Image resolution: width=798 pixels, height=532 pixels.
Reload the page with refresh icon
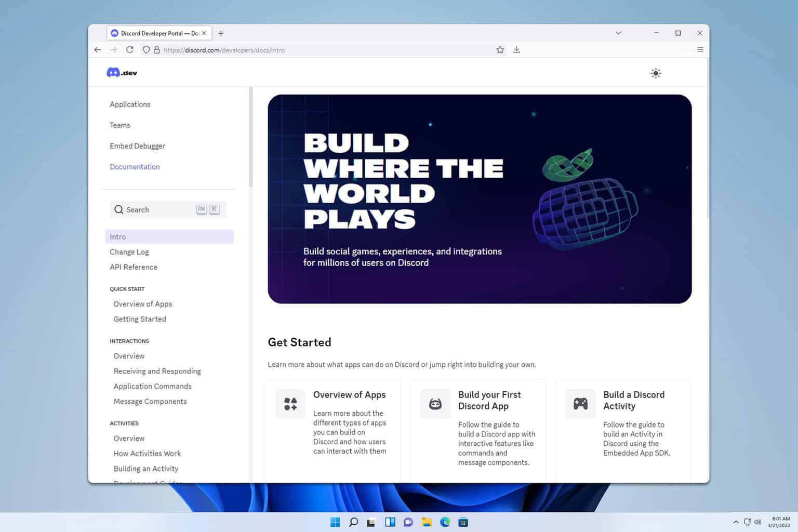tap(130, 50)
